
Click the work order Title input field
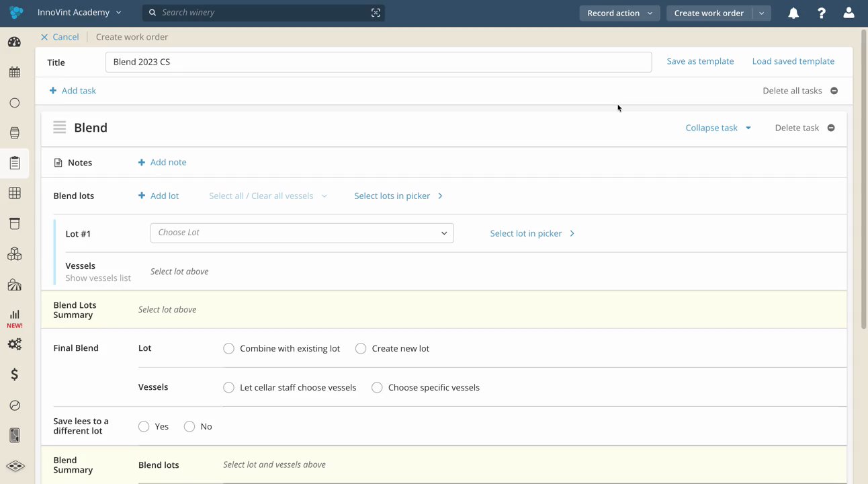[x=378, y=62]
